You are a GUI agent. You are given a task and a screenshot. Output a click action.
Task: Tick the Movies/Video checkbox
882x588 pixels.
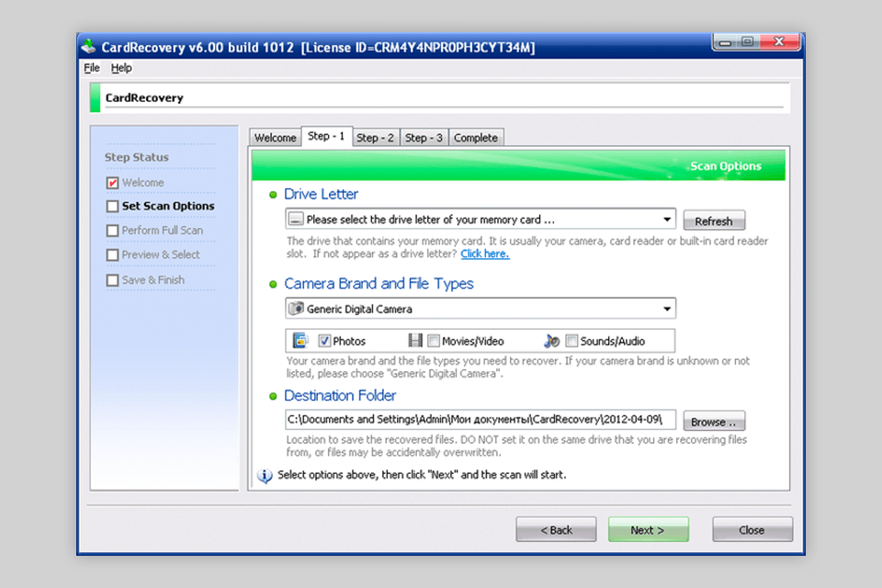coord(434,341)
